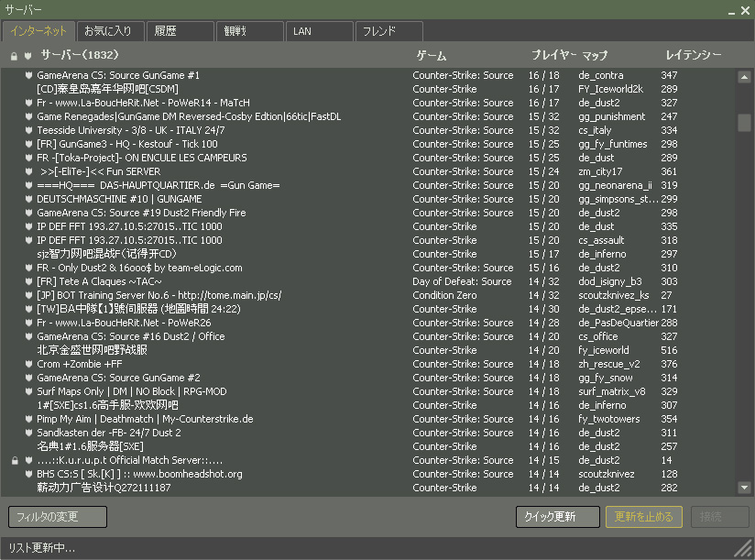Select the LAN tab

(317, 31)
